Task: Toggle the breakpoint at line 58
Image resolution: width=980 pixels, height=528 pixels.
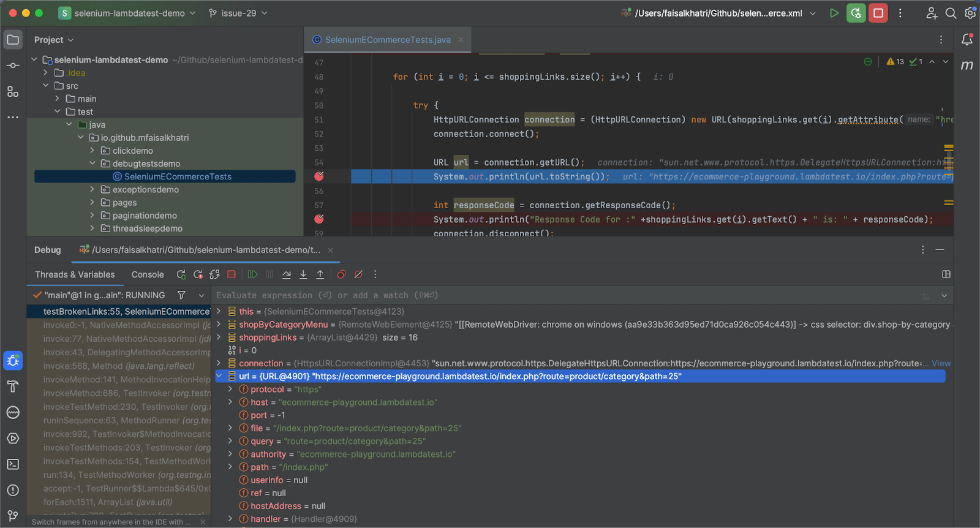Action: pyautogui.click(x=319, y=219)
